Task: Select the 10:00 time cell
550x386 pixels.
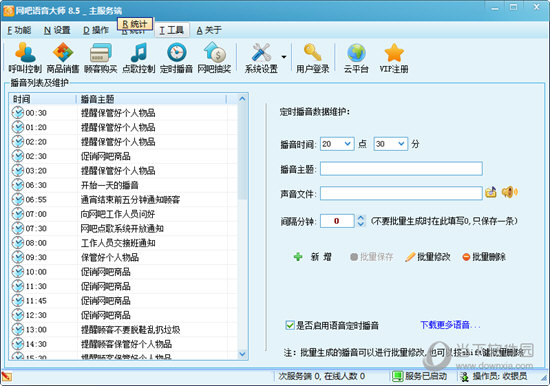Action: click(36, 272)
